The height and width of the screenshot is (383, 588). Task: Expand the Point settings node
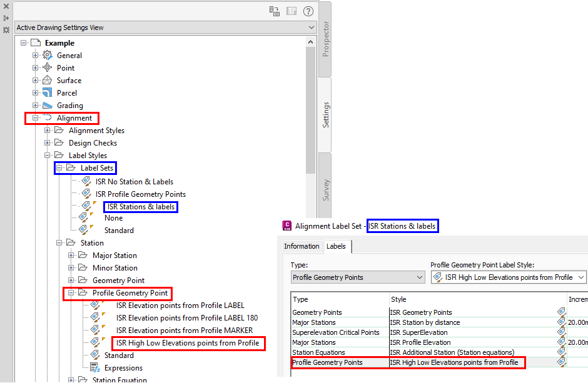click(35, 67)
